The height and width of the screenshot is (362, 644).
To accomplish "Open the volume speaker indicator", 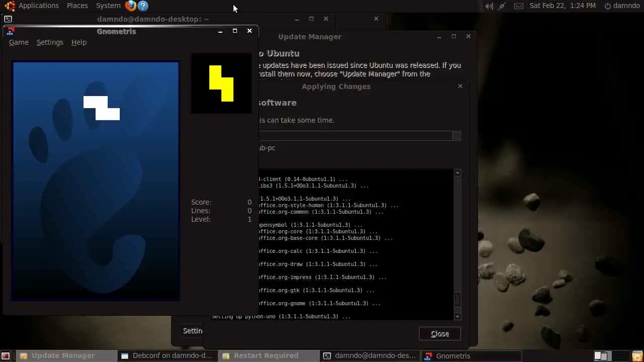I will pos(489,6).
